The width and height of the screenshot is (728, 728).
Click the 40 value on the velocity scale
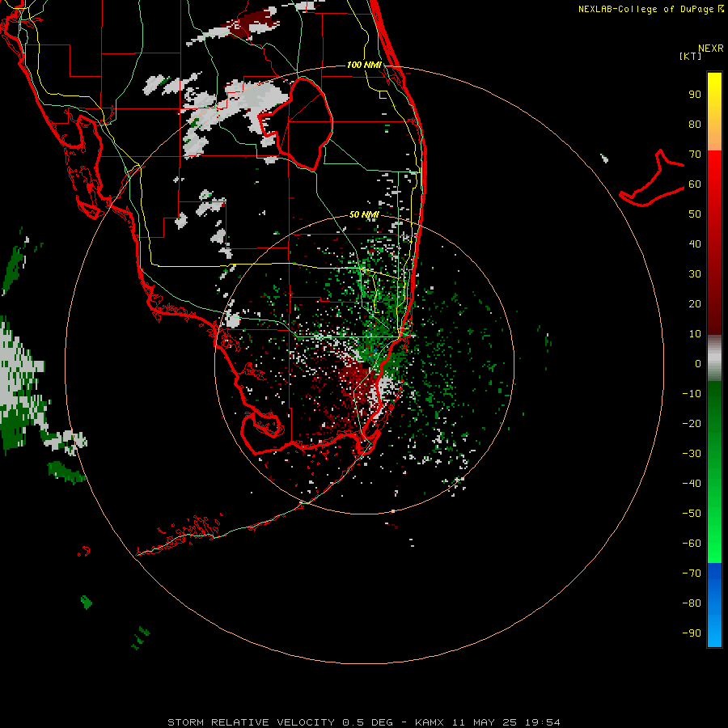pos(695,244)
